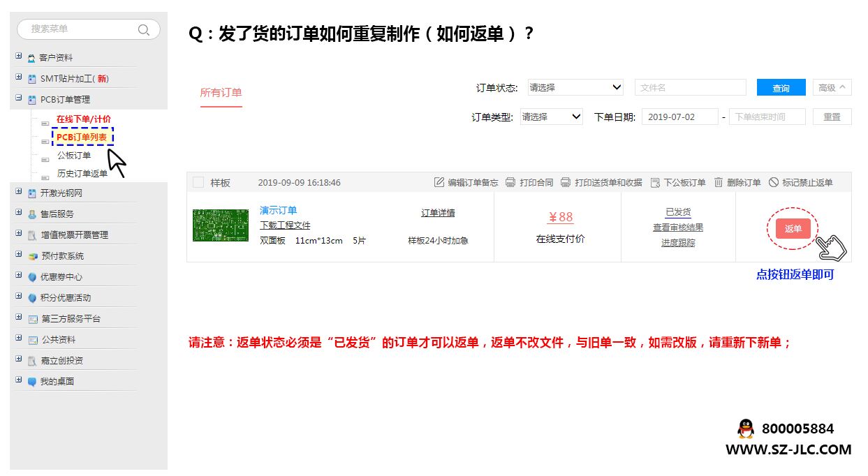This screenshot has height=476, width=868.
Task: Click the search magnifier icon in menu search
Action: pyautogui.click(x=144, y=29)
